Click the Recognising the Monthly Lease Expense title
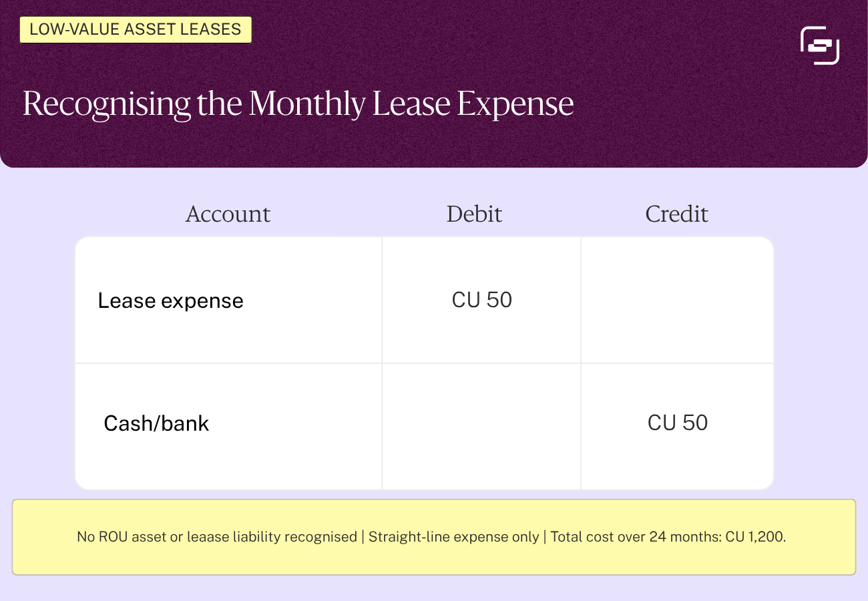868x601 pixels. tap(298, 104)
